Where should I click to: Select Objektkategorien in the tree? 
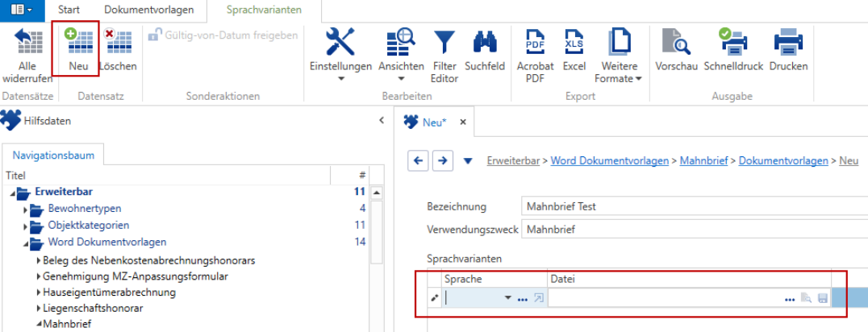pyautogui.click(x=89, y=225)
